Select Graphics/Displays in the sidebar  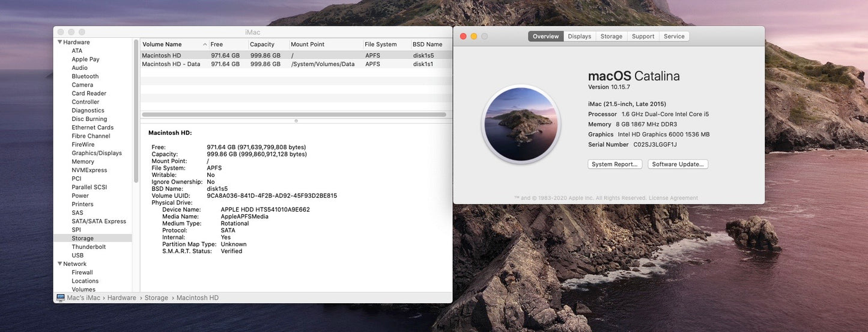tap(96, 153)
